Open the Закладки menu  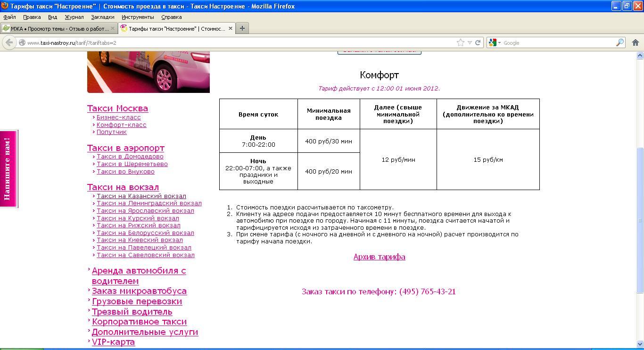pos(102,17)
